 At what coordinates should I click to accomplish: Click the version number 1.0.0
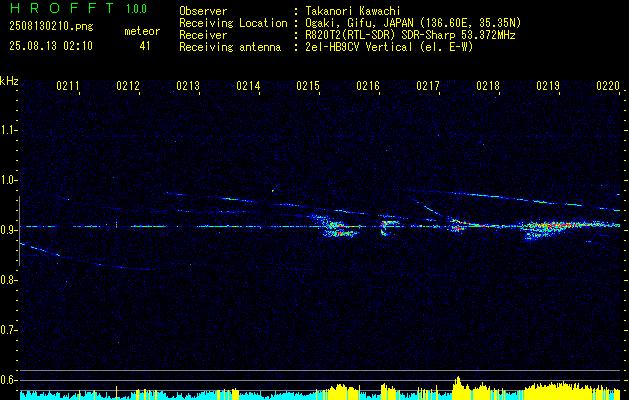click(x=136, y=9)
